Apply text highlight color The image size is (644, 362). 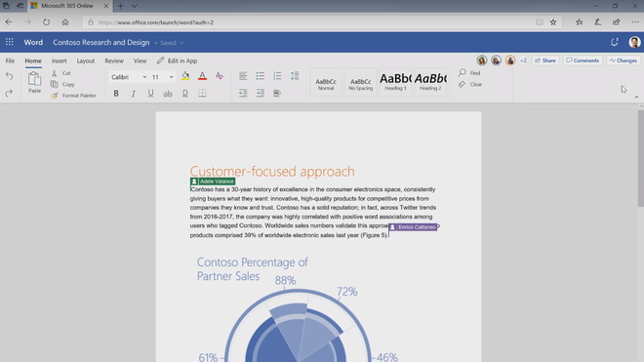coord(185,76)
